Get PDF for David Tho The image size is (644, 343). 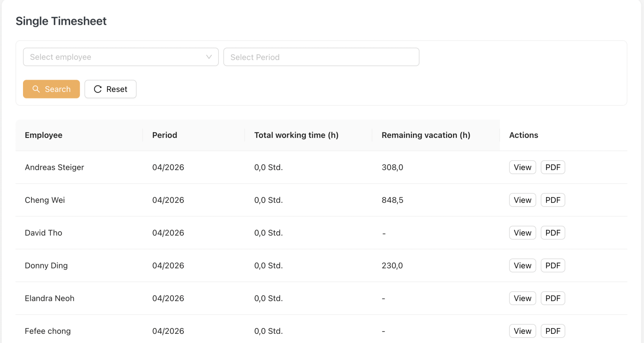click(552, 233)
